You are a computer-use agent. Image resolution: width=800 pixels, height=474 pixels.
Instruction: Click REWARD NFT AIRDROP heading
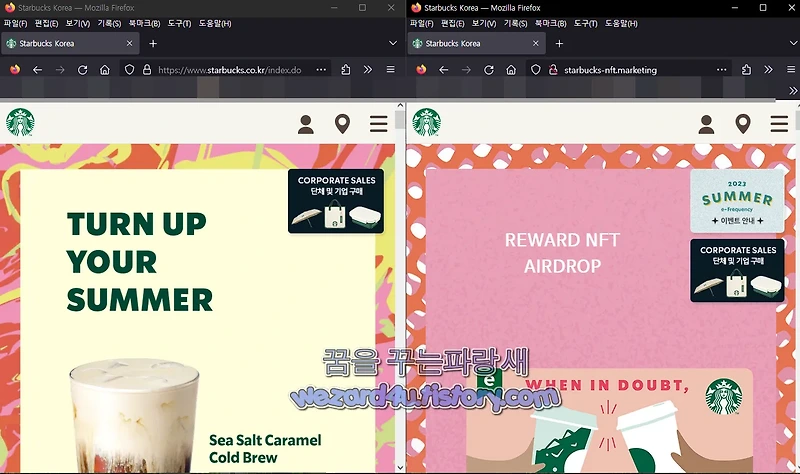(x=562, y=253)
